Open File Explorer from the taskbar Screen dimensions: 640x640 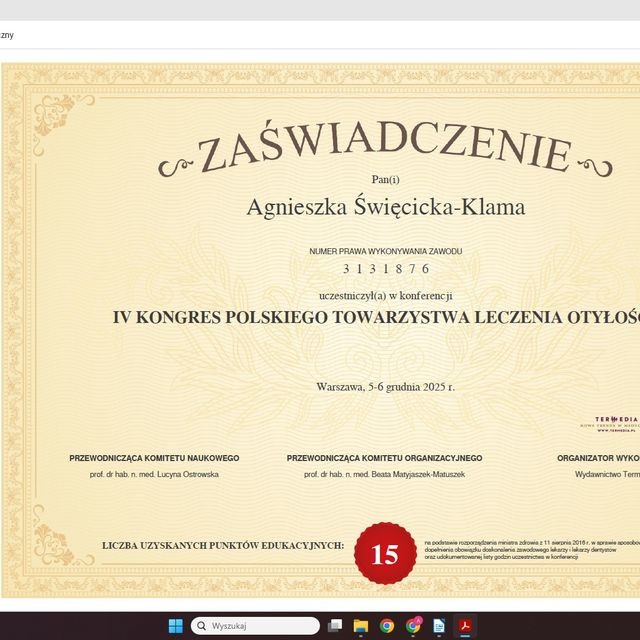click(361, 625)
